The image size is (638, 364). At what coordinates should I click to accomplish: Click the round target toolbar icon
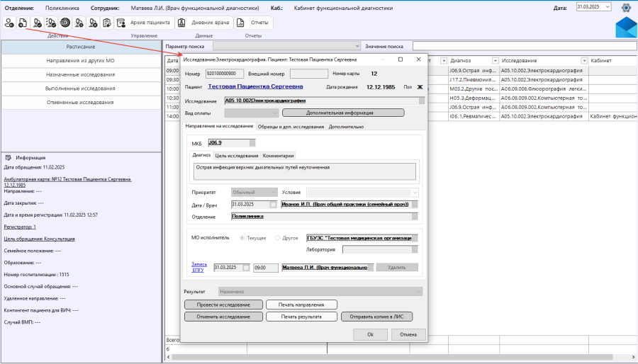(65, 23)
